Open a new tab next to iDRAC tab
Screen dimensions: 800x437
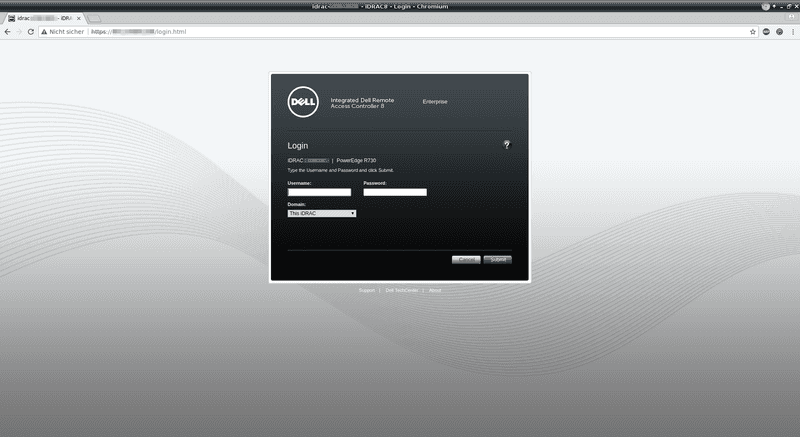click(95, 19)
